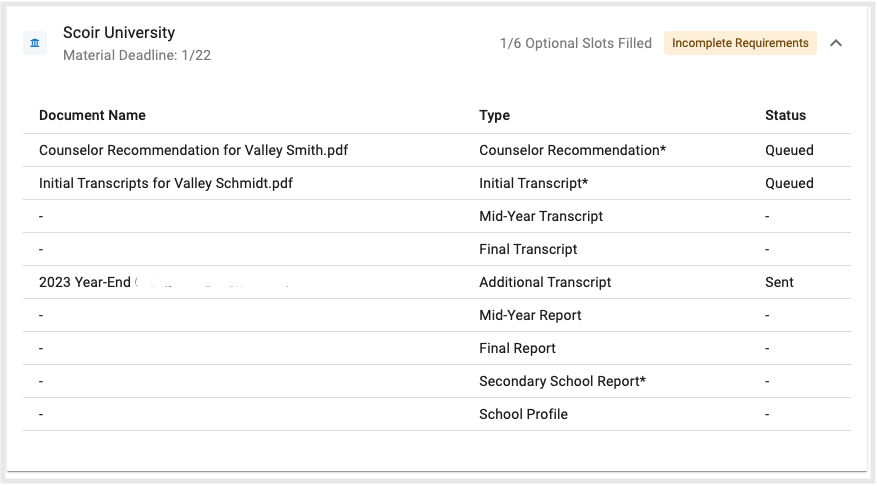Select the Mid-Year Report row
This screenshot has width=877, height=486.
coord(530,316)
